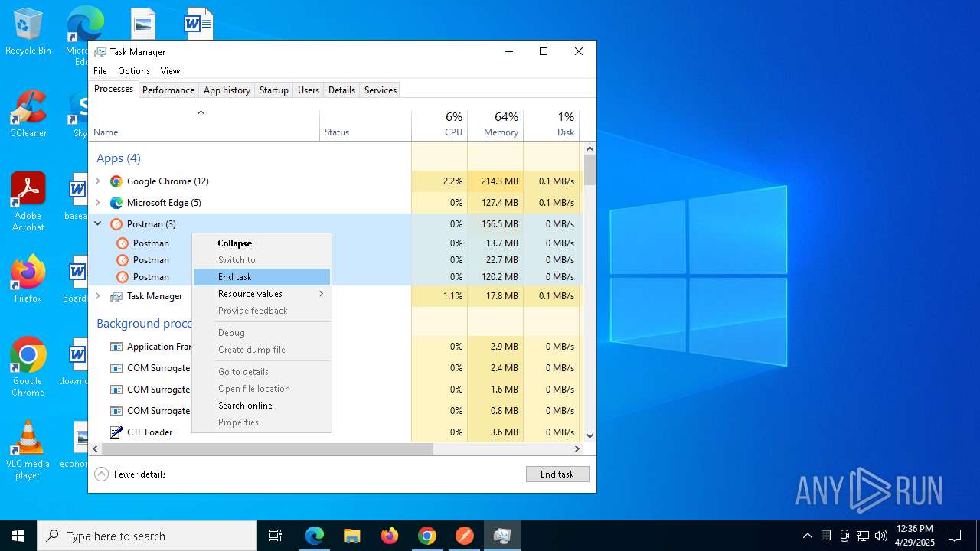Open Task View on taskbar

click(x=276, y=536)
